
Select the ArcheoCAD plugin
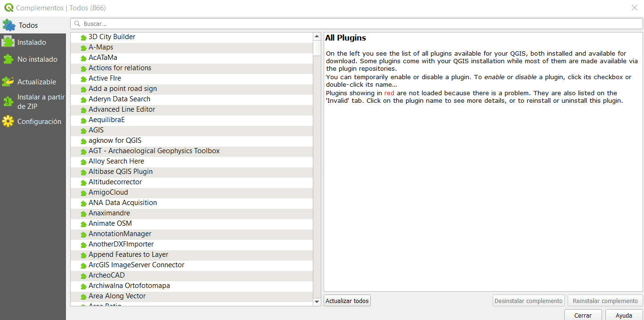pyautogui.click(x=192, y=275)
